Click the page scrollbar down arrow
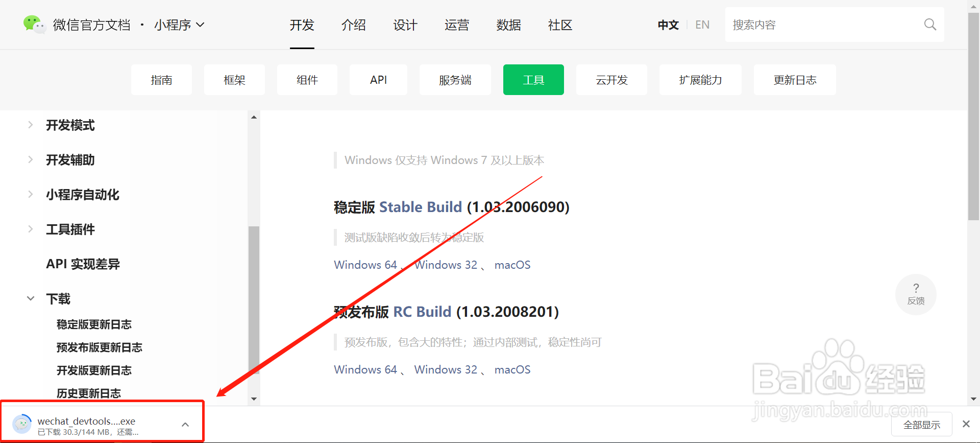 pos(974,399)
